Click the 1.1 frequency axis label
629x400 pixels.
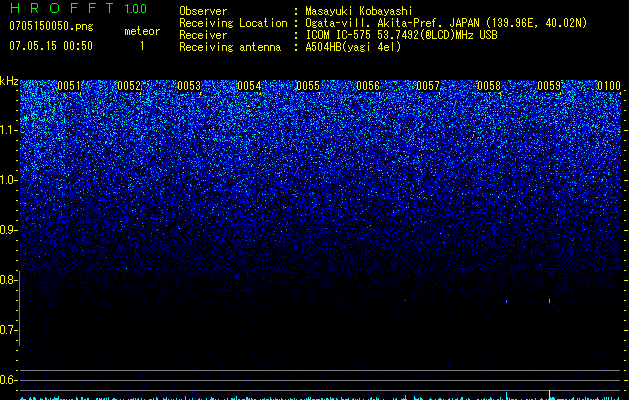coord(9,130)
